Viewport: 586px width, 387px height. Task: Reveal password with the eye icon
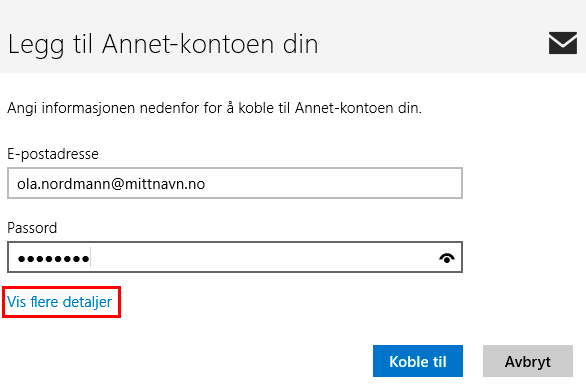click(x=447, y=258)
